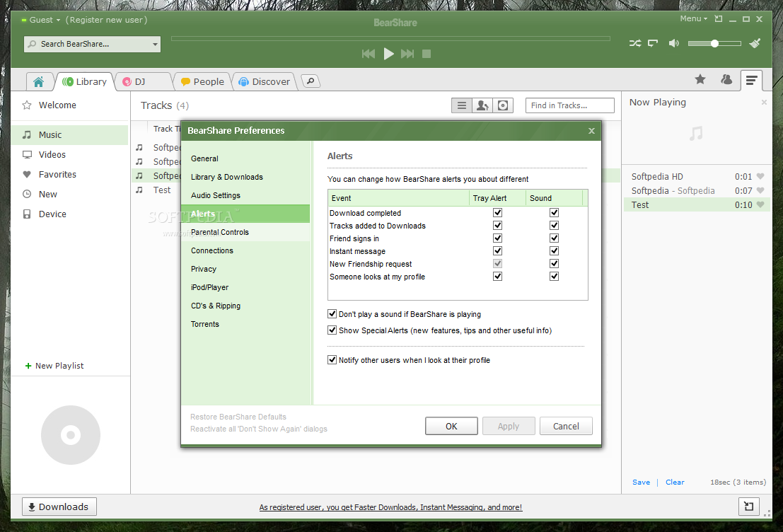Select Videos in the sidebar
Viewport: 783px width, 532px height.
(70, 155)
